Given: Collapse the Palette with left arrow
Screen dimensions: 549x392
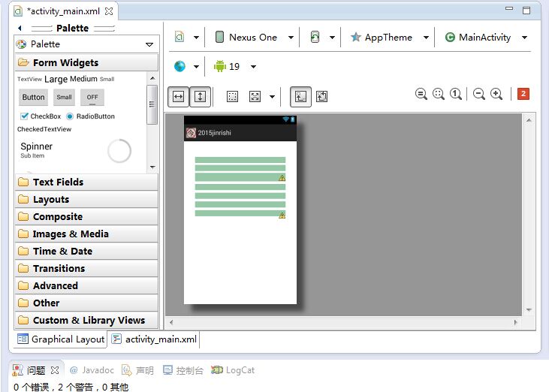Looking at the screenshot, I should 20,28.
